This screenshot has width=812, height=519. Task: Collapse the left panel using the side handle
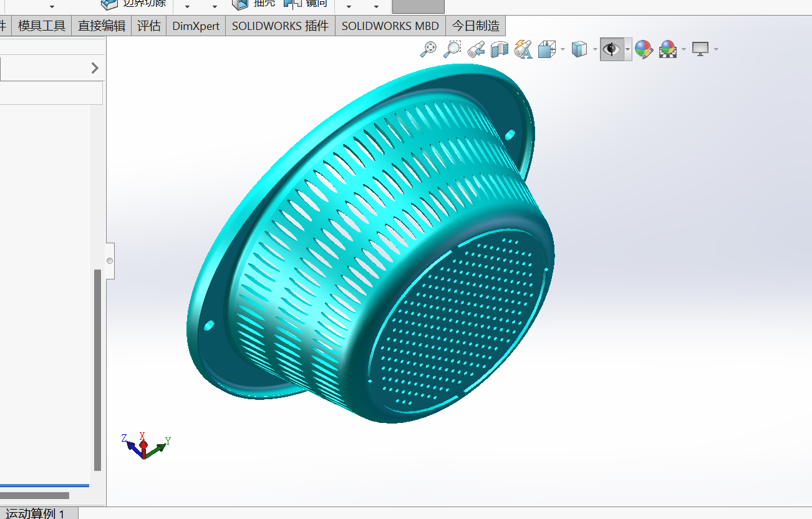coord(110,261)
